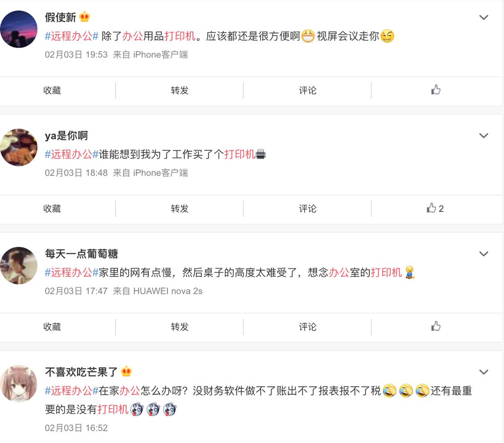The height and width of the screenshot is (443, 504).
Task: Like the post by 假使新
Action: 436,90
